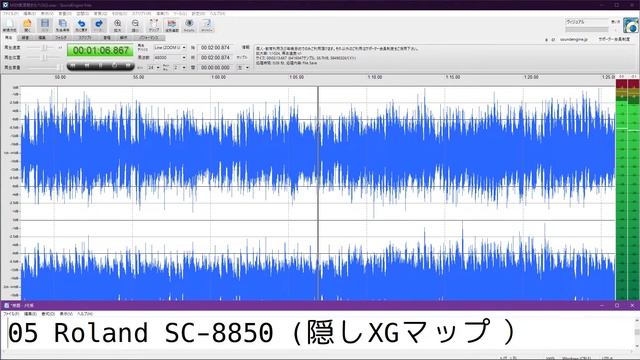640x360 pixels.
Task: Click the first transport button to rewind
Action: point(73,66)
